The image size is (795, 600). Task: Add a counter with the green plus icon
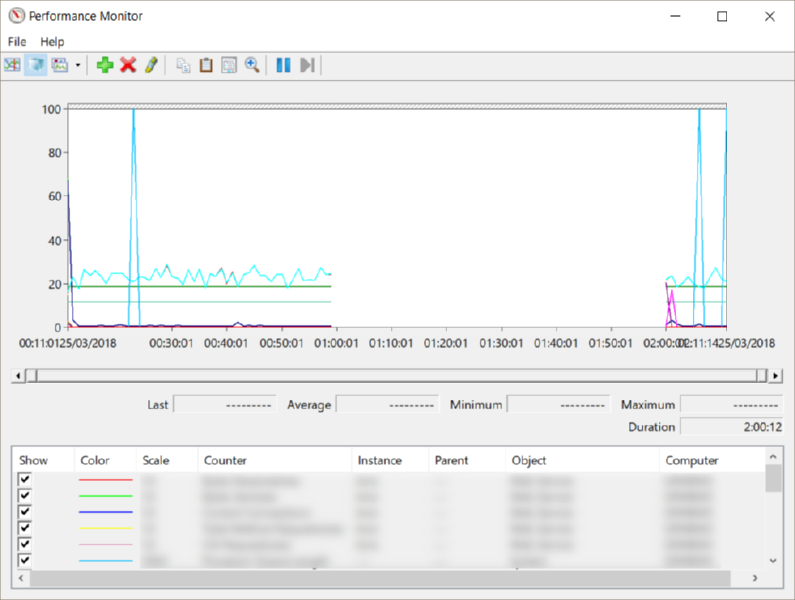tap(105, 65)
